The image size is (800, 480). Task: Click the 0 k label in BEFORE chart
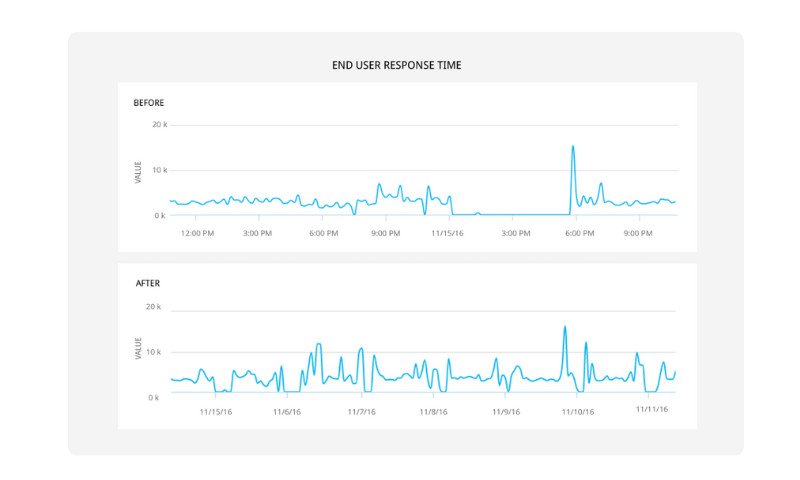coord(160,215)
